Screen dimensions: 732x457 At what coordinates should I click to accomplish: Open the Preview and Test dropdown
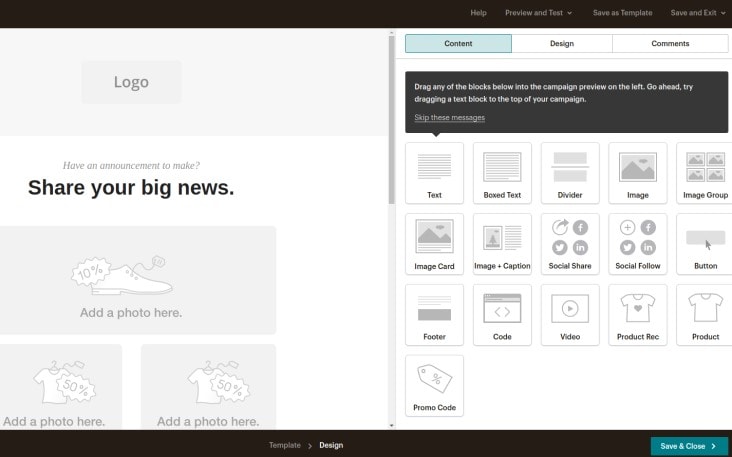pos(538,13)
